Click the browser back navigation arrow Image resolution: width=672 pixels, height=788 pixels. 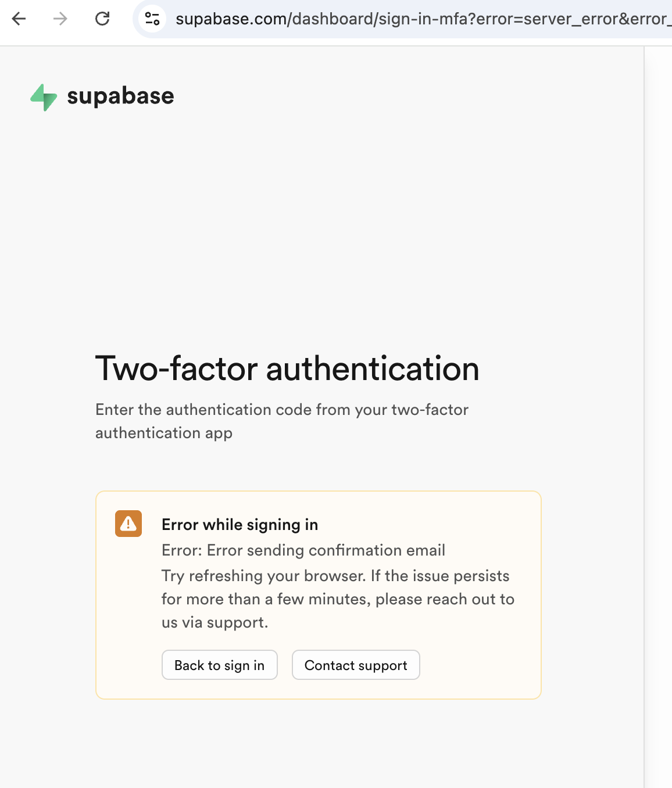19,19
